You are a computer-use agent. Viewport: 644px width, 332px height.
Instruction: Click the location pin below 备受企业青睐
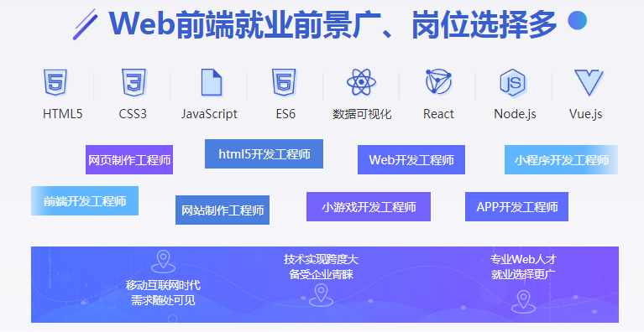(322, 295)
